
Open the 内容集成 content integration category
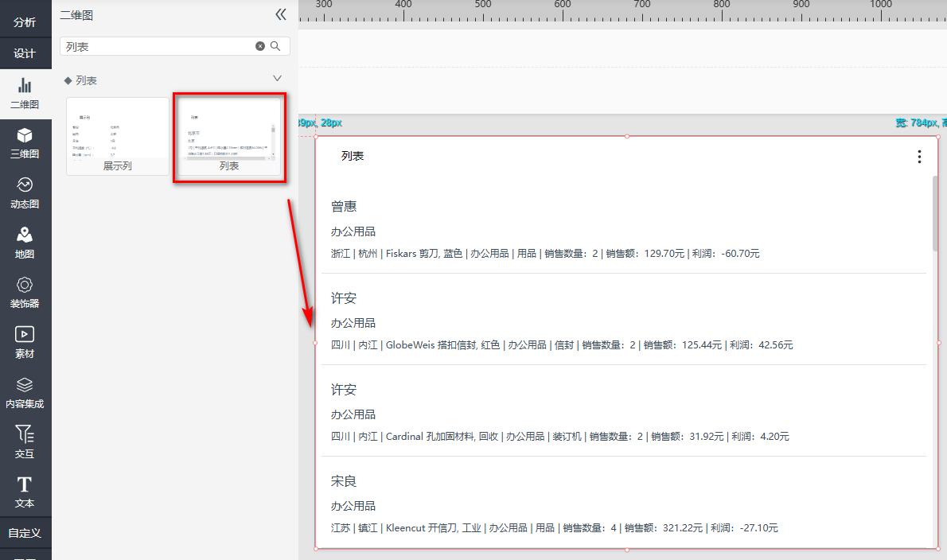(25, 393)
